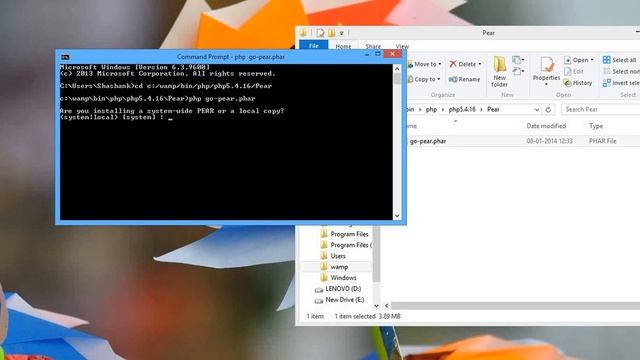Create a New folder from ribbon
The image size is (640, 360).
pyautogui.click(x=499, y=72)
